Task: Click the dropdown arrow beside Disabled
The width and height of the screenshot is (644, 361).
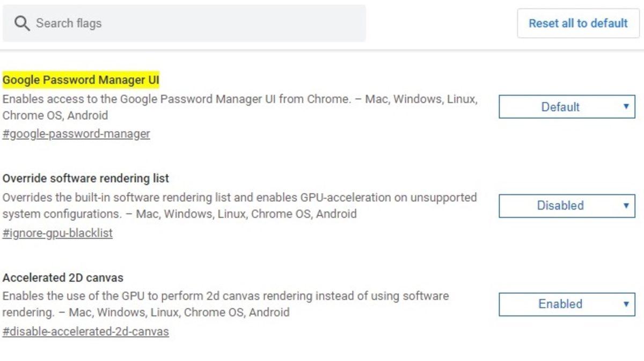Action: tap(626, 206)
